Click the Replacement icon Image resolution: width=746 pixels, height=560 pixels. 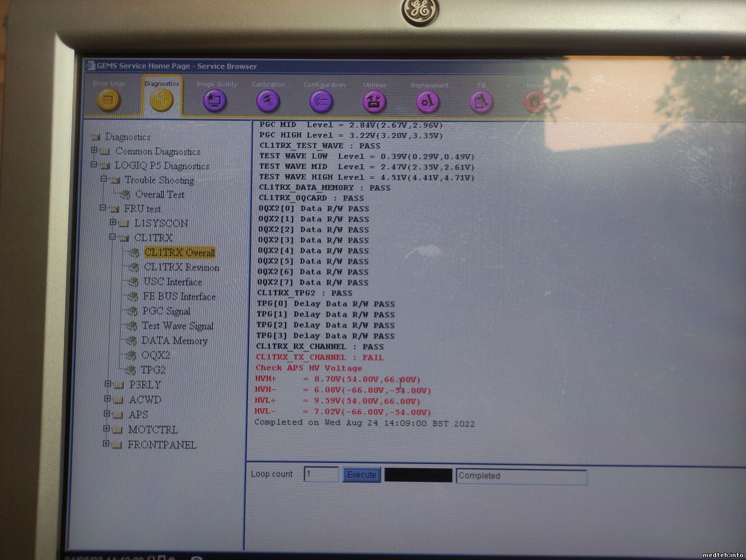pyautogui.click(x=428, y=102)
